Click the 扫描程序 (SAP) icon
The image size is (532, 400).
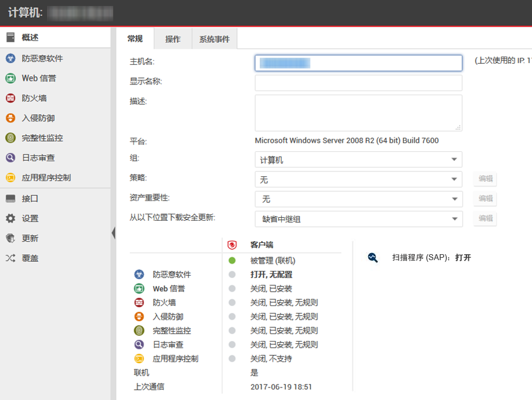click(373, 258)
